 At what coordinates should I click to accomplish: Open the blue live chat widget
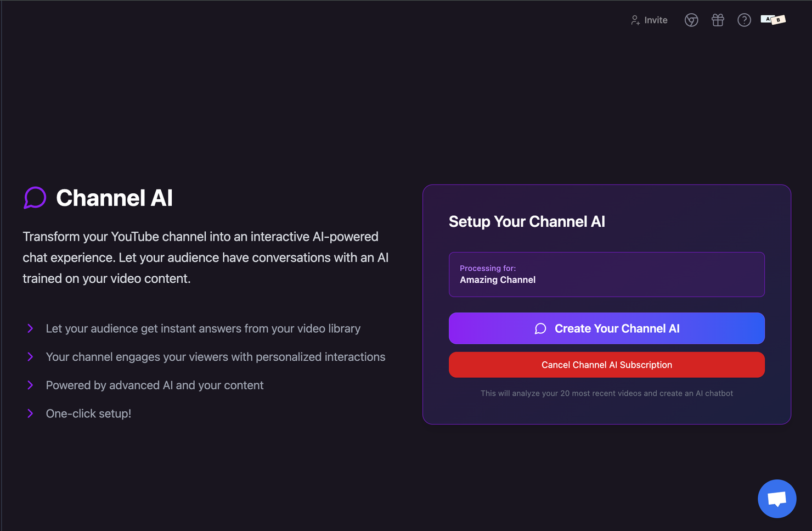click(777, 499)
